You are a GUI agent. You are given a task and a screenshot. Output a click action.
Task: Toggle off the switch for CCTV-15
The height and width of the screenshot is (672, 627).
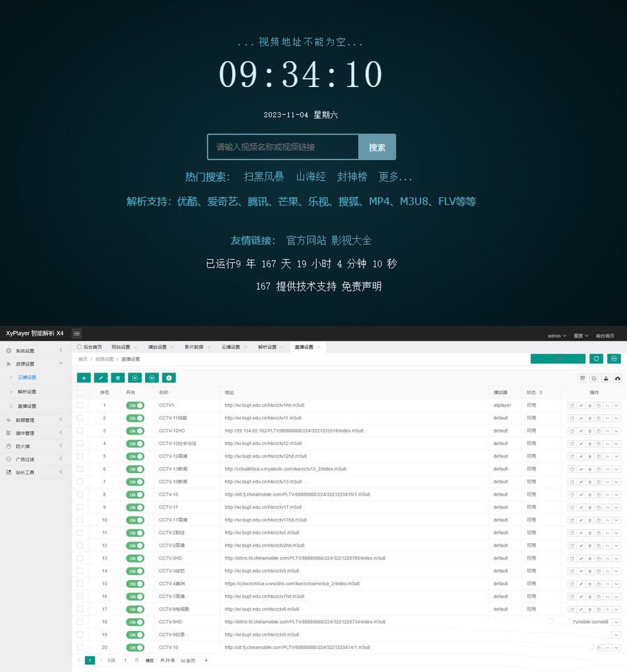136,494
